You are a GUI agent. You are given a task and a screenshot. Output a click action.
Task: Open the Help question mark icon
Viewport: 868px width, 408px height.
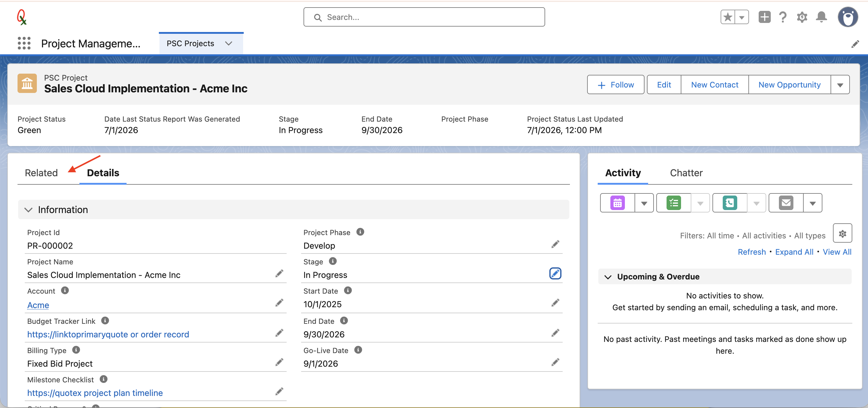click(x=783, y=17)
